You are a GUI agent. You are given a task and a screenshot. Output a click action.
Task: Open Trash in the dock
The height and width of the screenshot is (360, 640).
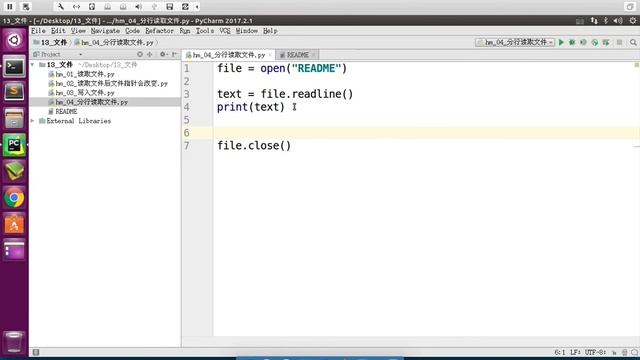14,342
